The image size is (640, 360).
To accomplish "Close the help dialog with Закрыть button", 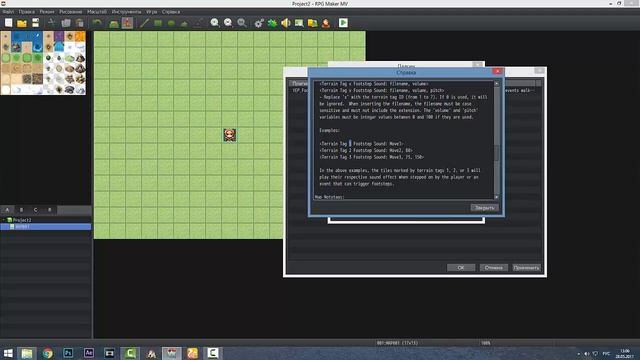I will pos(484,208).
